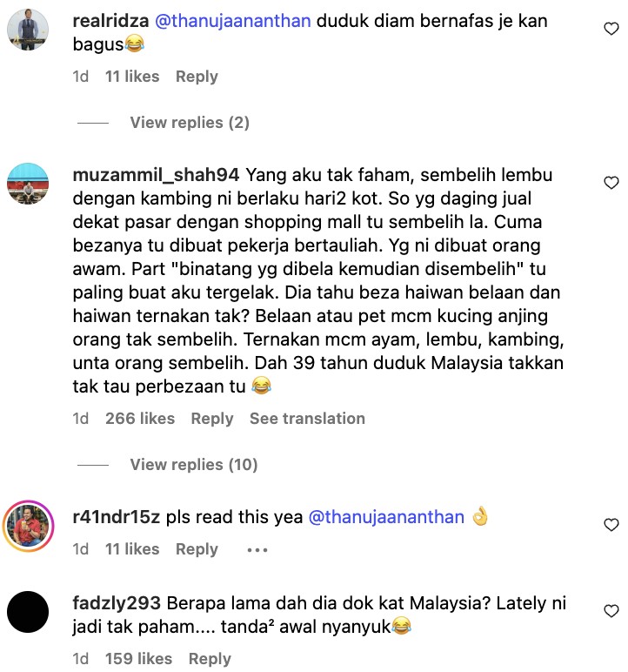Reply to muzammil_shah94's comment
Viewport: 628px width, 672px height.
coord(212,419)
